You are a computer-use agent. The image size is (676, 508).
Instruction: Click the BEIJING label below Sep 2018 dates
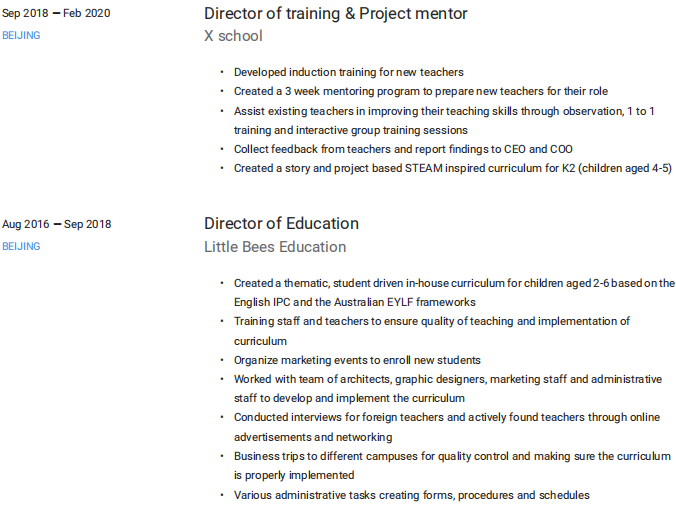[21, 36]
